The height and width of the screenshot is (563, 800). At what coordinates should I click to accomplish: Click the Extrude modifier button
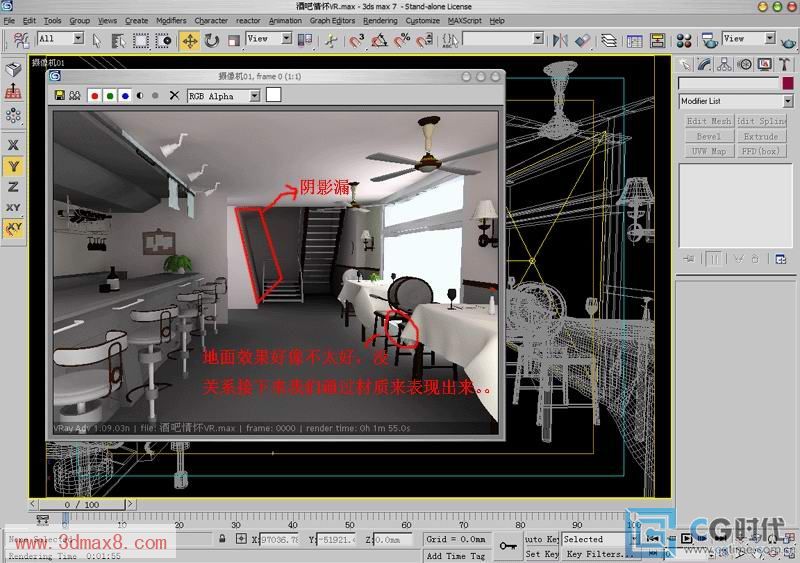click(761, 136)
